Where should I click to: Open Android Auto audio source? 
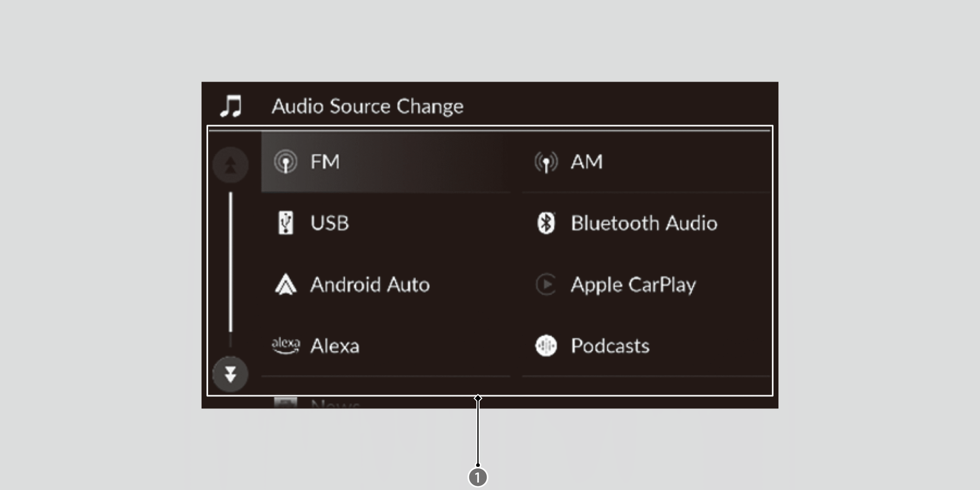(x=370, y=285)
